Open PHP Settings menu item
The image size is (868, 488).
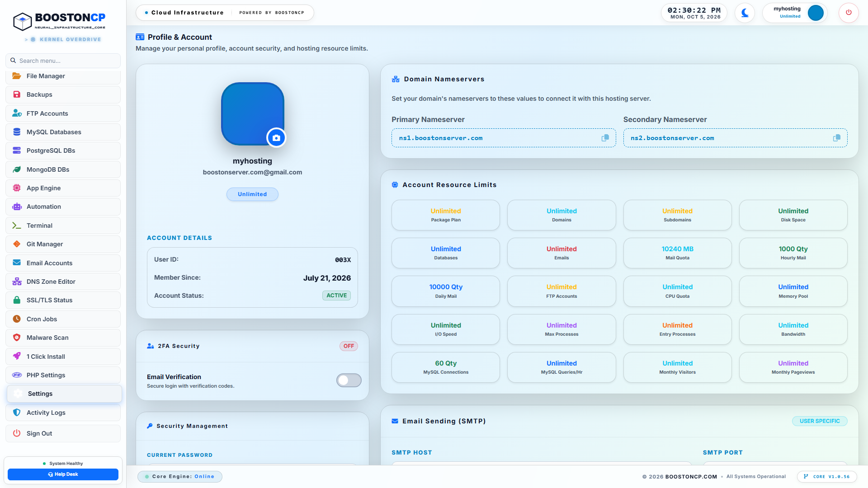tap(63, 375)
